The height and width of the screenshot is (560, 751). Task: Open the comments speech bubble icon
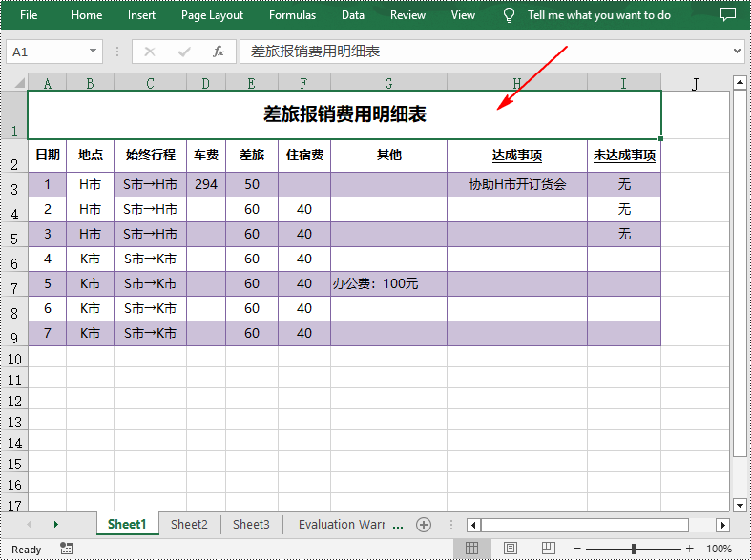728,14
